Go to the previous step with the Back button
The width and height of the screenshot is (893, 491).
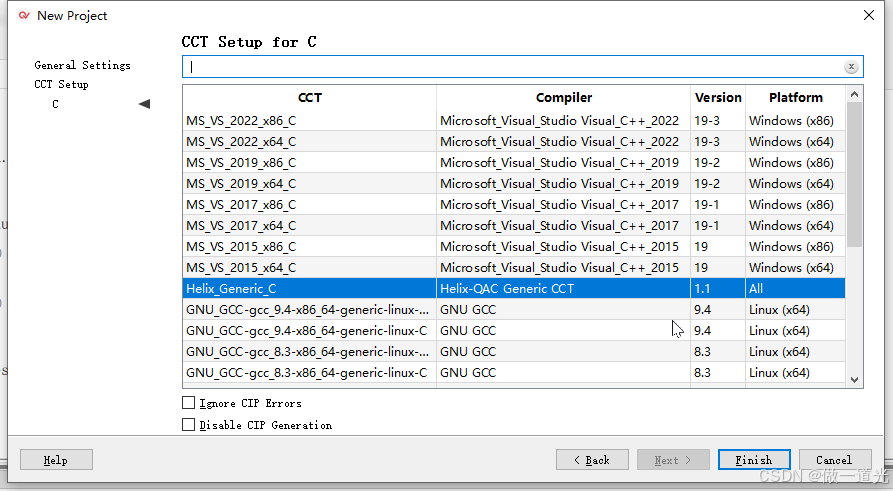(x=592, y=460)
